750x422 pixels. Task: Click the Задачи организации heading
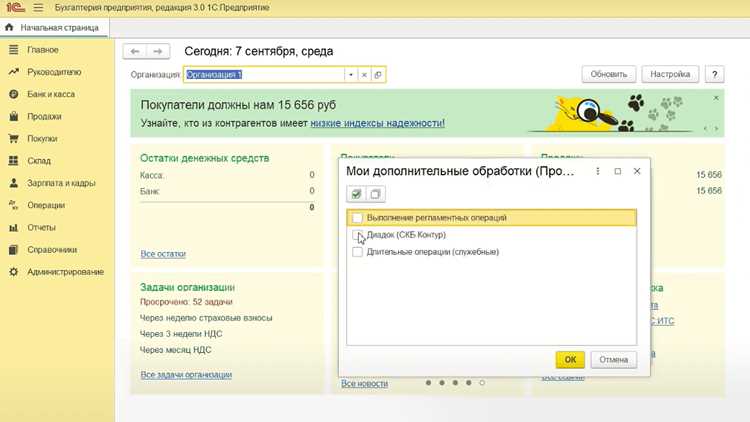[188, 288]
